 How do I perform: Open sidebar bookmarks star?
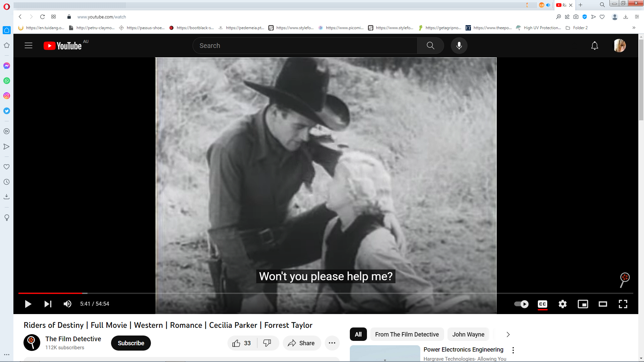click(7, 45)
